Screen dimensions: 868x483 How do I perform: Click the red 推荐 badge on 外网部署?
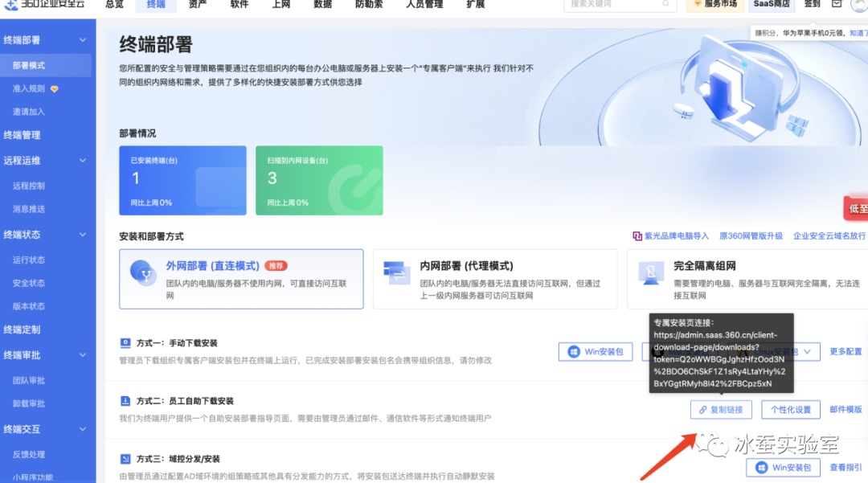click(x=276, y=265)
